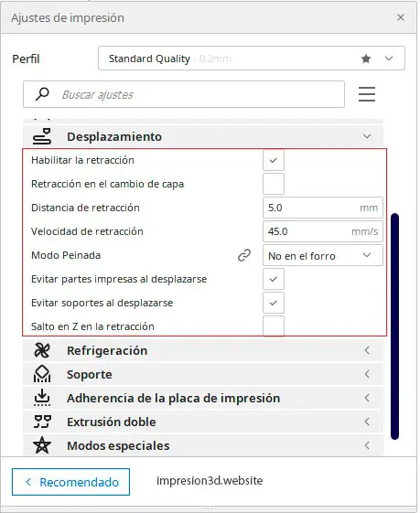Click the Refrigeración fan icon
This screenshot has height=513, width=420.
point(42,350)
